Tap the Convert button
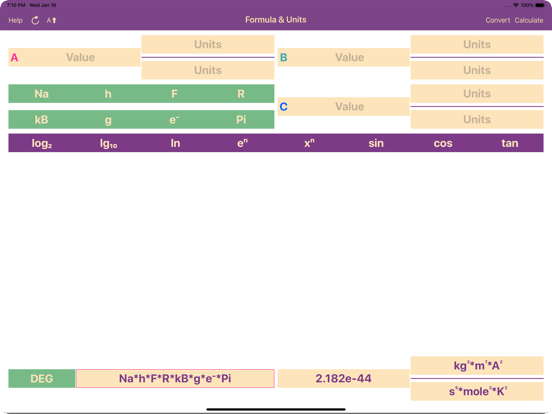 click(497, 20)
